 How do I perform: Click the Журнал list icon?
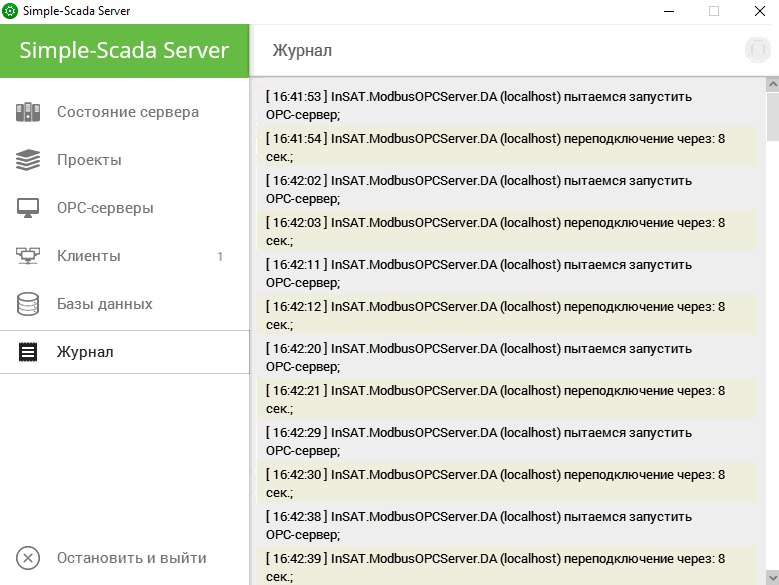click(28, 352)
